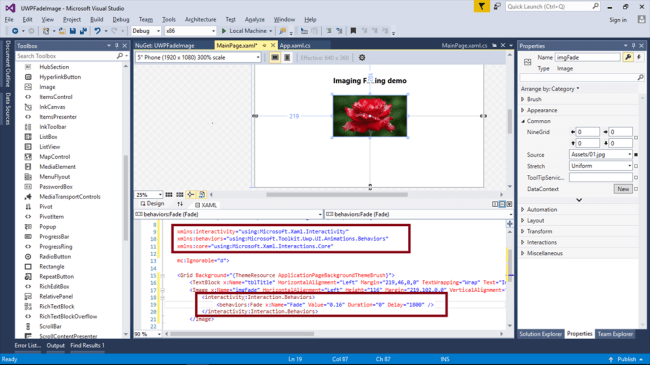Open the Analyze menu
The image size is (650, 365).
click(255, 19)
